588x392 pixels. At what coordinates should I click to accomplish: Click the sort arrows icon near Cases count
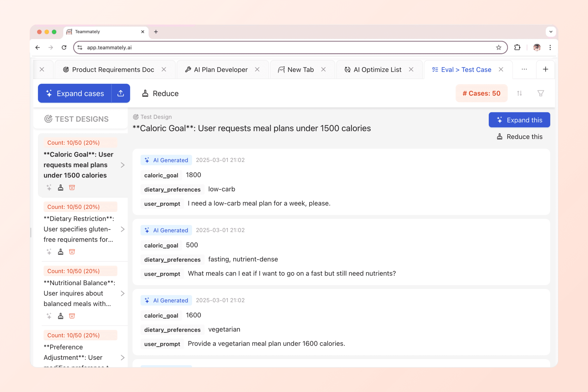[x=519, y=93]
